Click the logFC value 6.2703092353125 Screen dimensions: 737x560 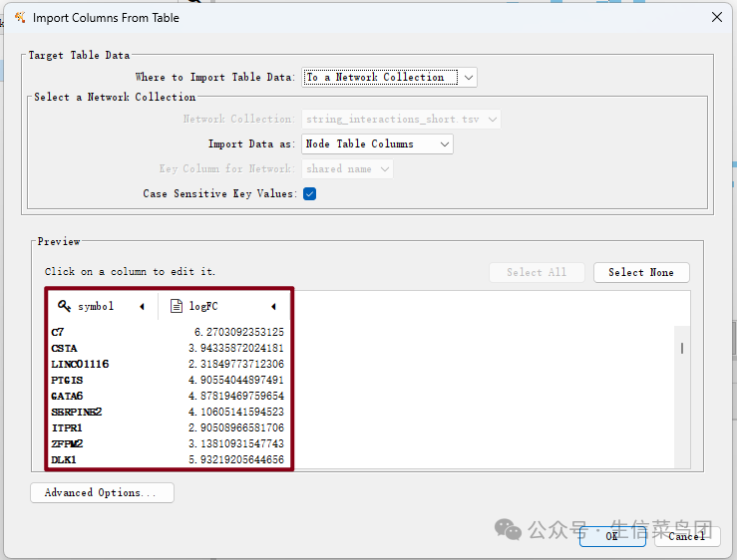[x=239, y=332]
